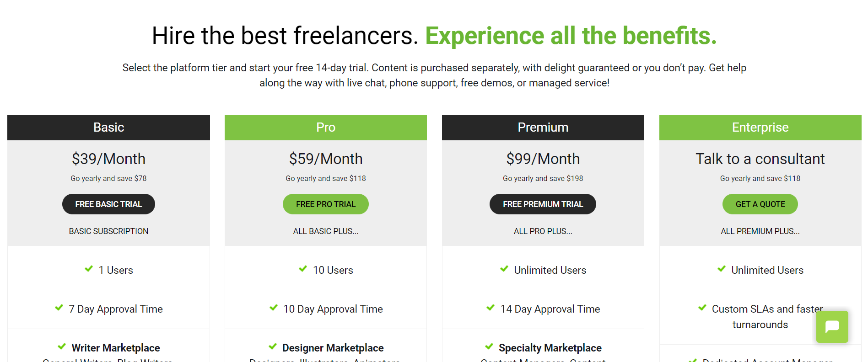Click checkmark beside Specialty Marketplace

click(x=489, y=346)
